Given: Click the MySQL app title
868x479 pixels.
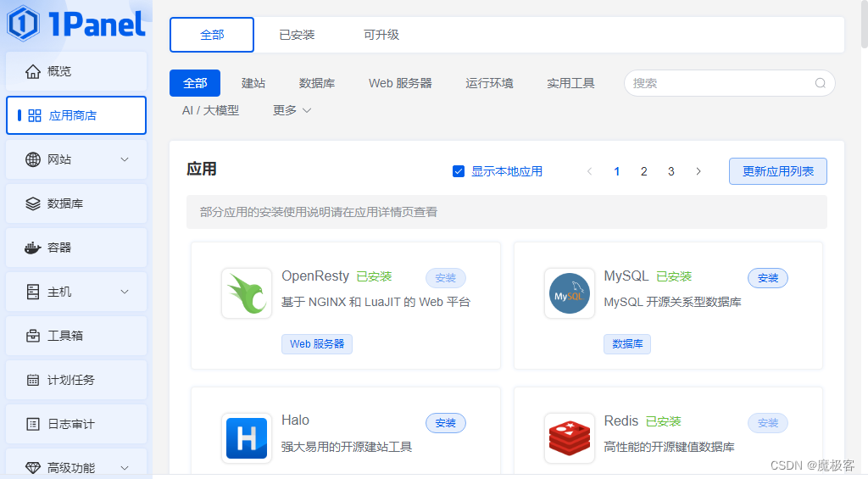Looking at the screenshot, I should coord(626,276).
